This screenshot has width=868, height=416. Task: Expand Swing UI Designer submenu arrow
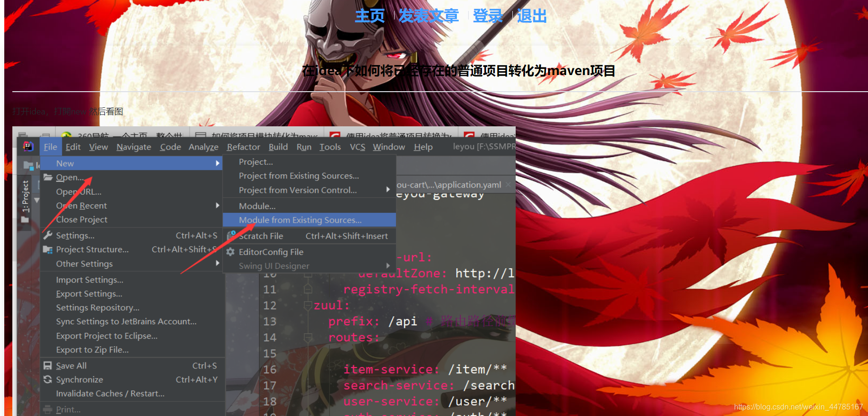pyautogui.click(x=388, y=265)
